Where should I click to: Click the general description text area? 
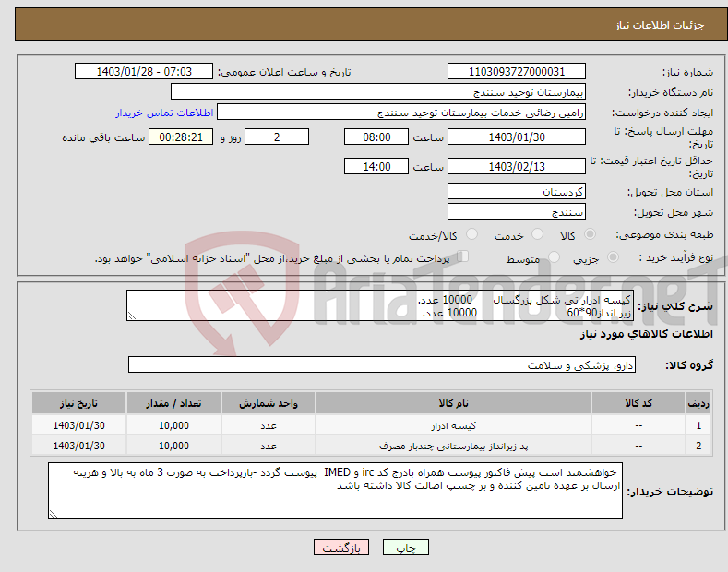pyautogui.click(x=380, y=305)
